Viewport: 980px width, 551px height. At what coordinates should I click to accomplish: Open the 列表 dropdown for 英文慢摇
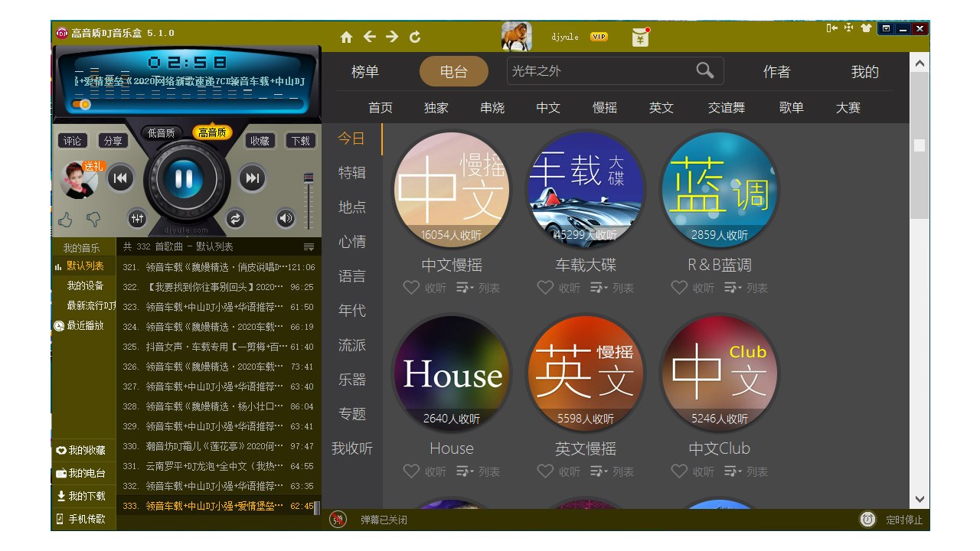[612, 471]
